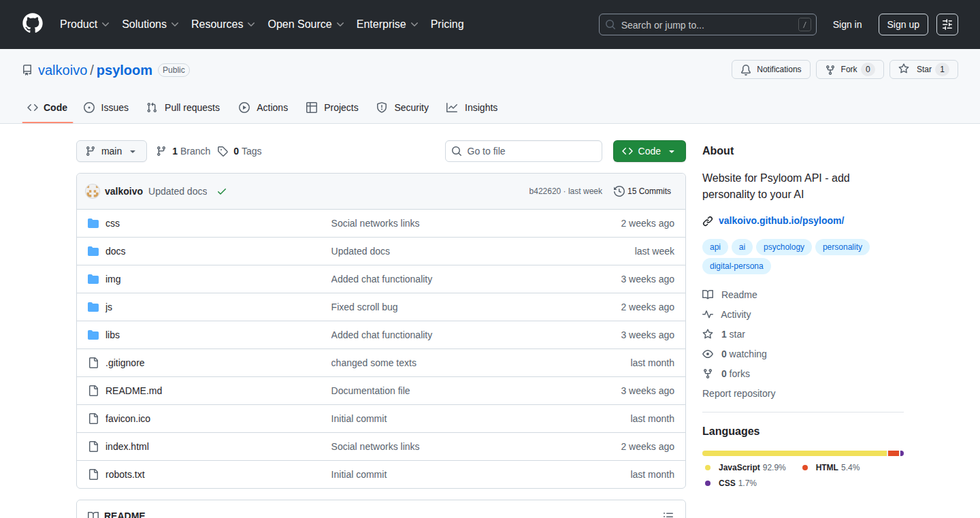Open the Fixed scroll bug commit message
Screen dimensions: 980x518
coord(364,307)
